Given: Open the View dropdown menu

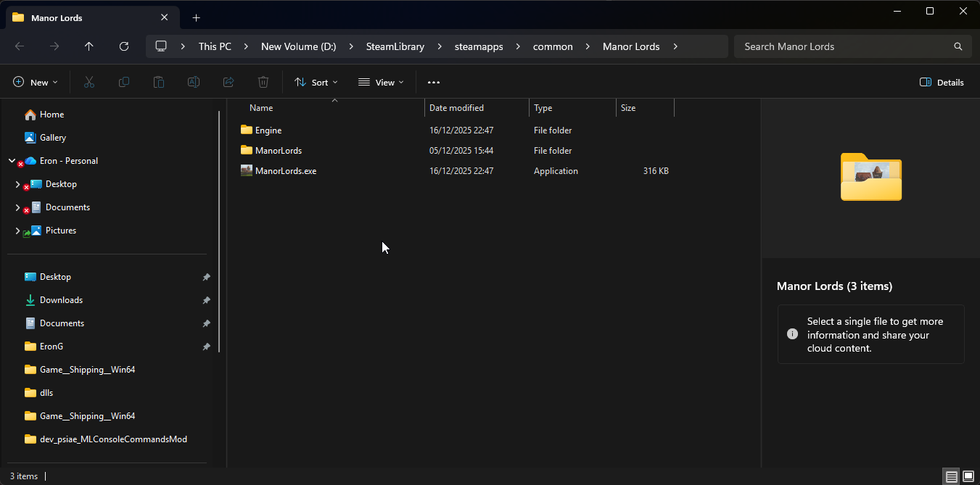Looking at the screenshot, I should pyautogui.click(x=381, y=83).
